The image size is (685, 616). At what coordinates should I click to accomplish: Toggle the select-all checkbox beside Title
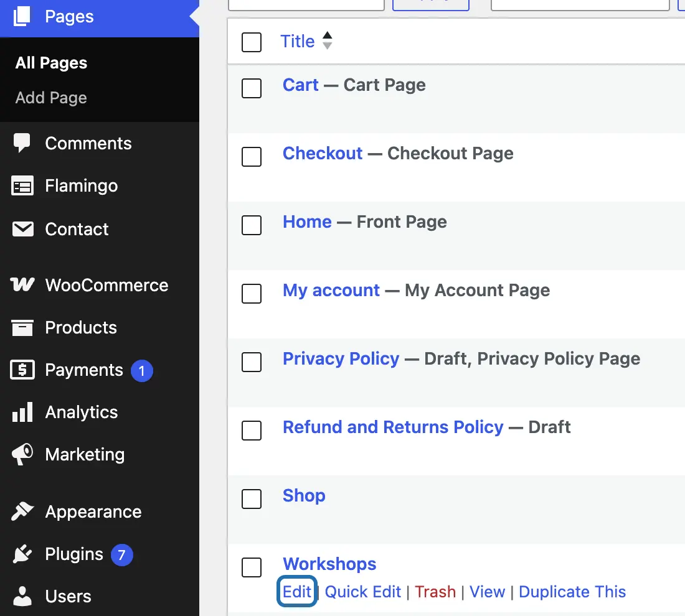252,42
